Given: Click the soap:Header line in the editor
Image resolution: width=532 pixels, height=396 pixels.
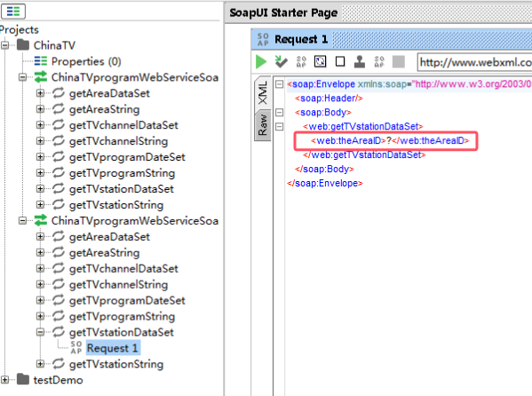Looking at the screenshot, I should [x=329, y=98].
